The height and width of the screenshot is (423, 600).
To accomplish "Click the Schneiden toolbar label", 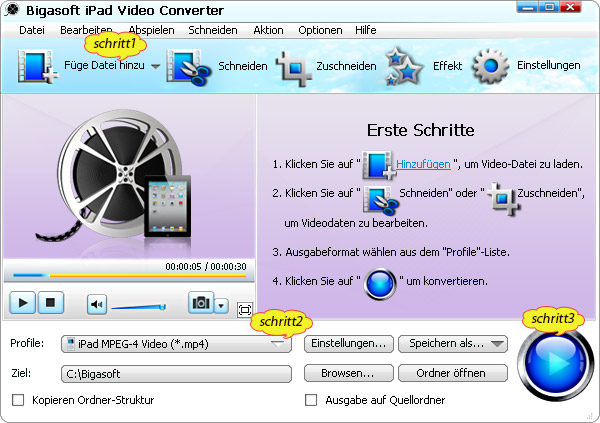I will 243,66.
